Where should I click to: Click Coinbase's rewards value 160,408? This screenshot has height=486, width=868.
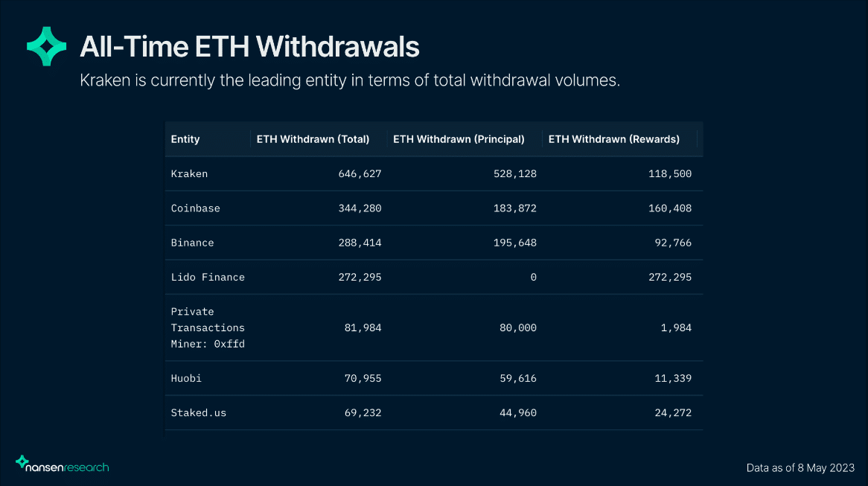pos(669,208)
